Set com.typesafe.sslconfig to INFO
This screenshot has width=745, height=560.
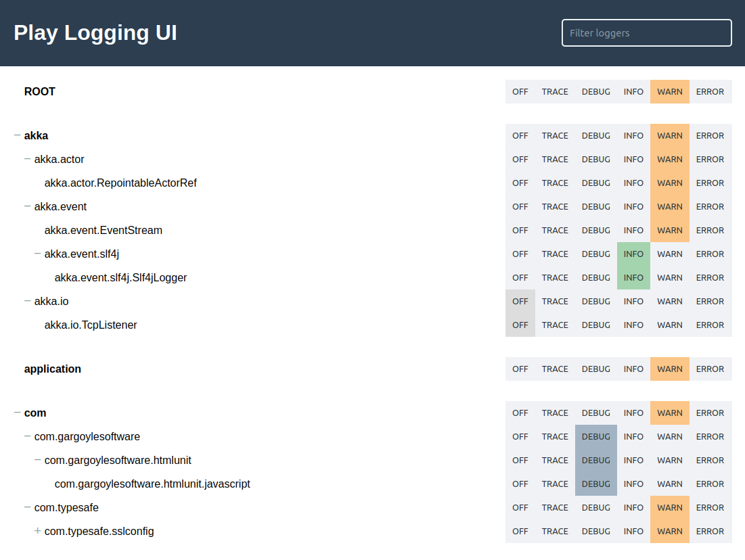pyautogui.click(x=633, y=532)
